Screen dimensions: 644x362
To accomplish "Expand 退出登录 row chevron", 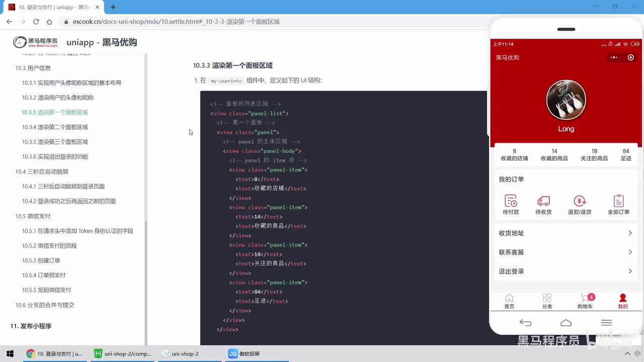I will (x=630, y=271).
